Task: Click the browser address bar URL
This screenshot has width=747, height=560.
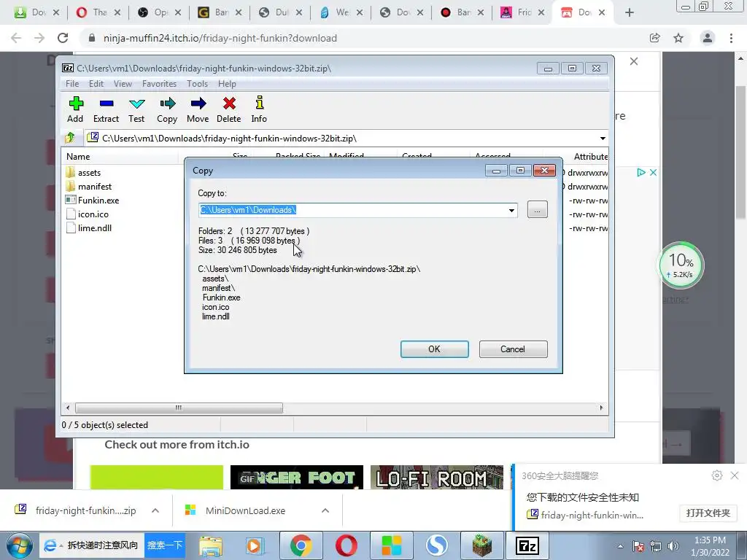Action: (220, 38)
